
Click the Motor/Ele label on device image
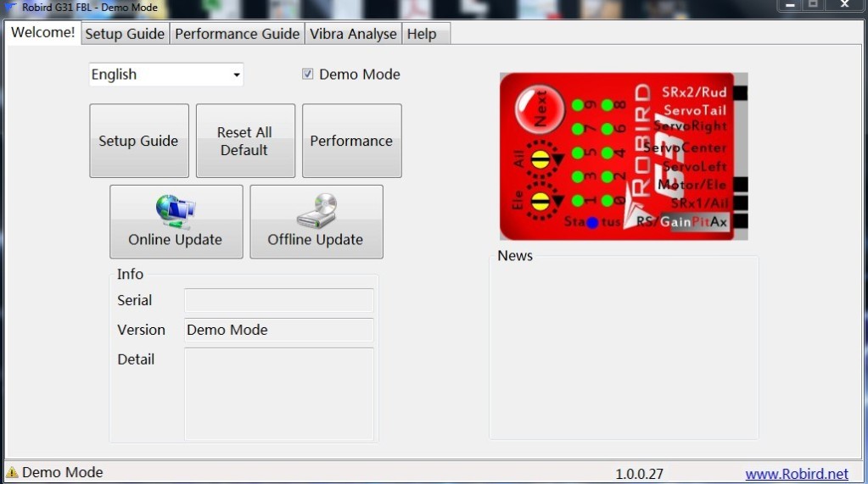click(x=692, y=185)
